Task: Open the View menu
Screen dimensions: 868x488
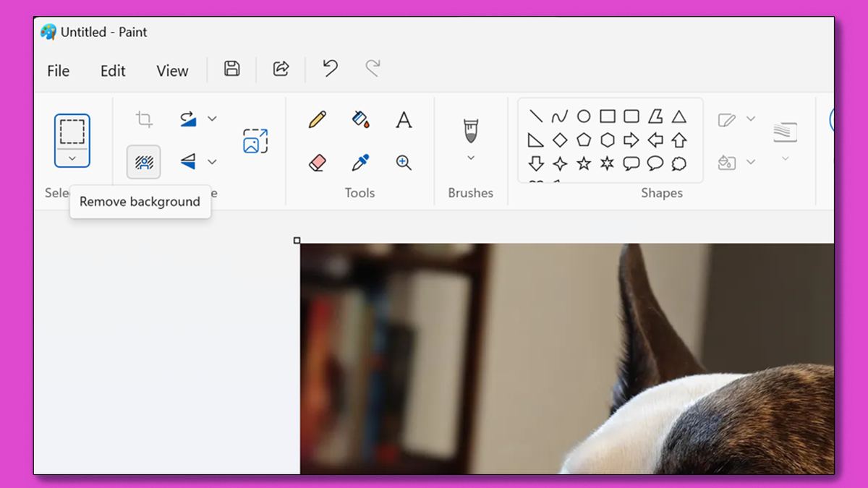Action: (x=171, y=70)
